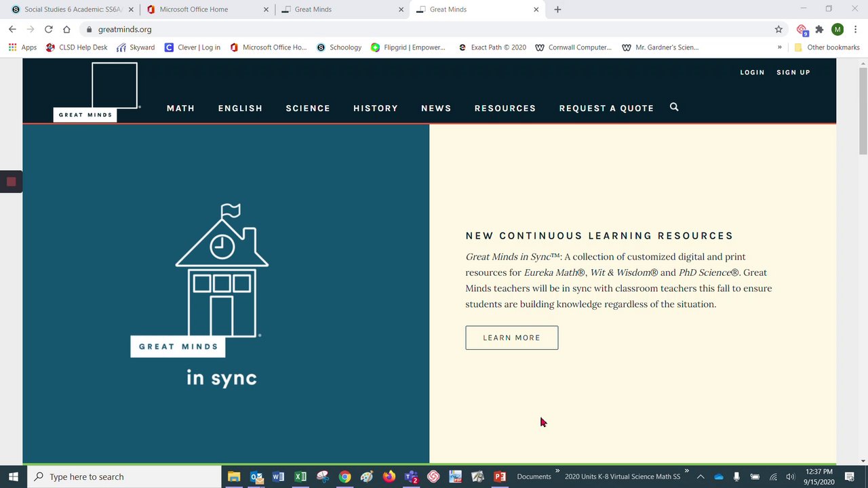Viewport: 868px width, 488px height.
Task: Click the volume speaker tray icon
Action: (790, 476)
